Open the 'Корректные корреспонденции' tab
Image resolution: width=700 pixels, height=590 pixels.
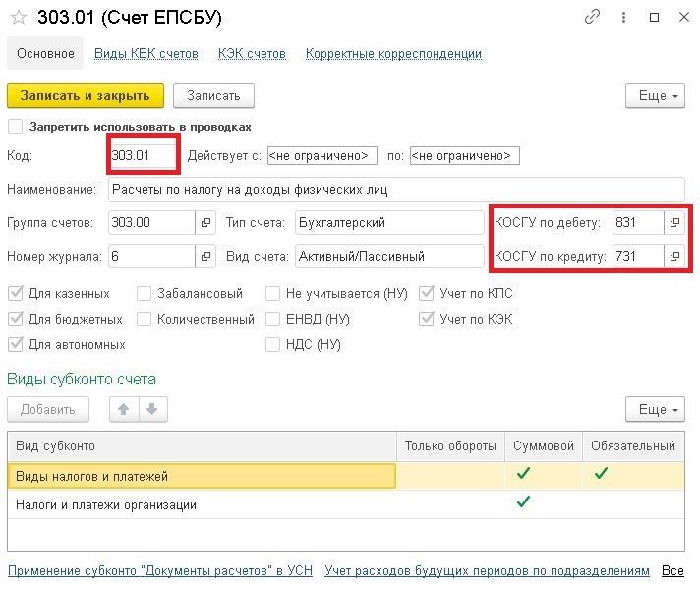pyautogui.click(x=393, y=54)
